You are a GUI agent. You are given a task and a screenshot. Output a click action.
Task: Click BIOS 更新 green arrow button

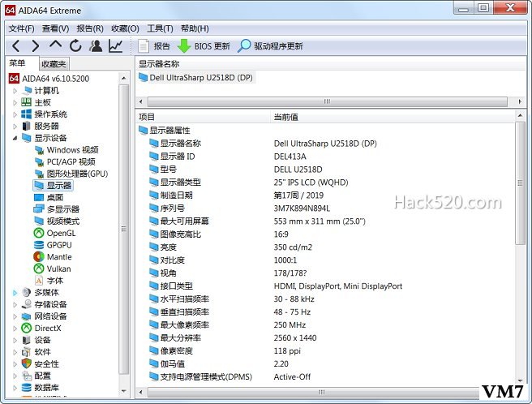tap(204, 45)
